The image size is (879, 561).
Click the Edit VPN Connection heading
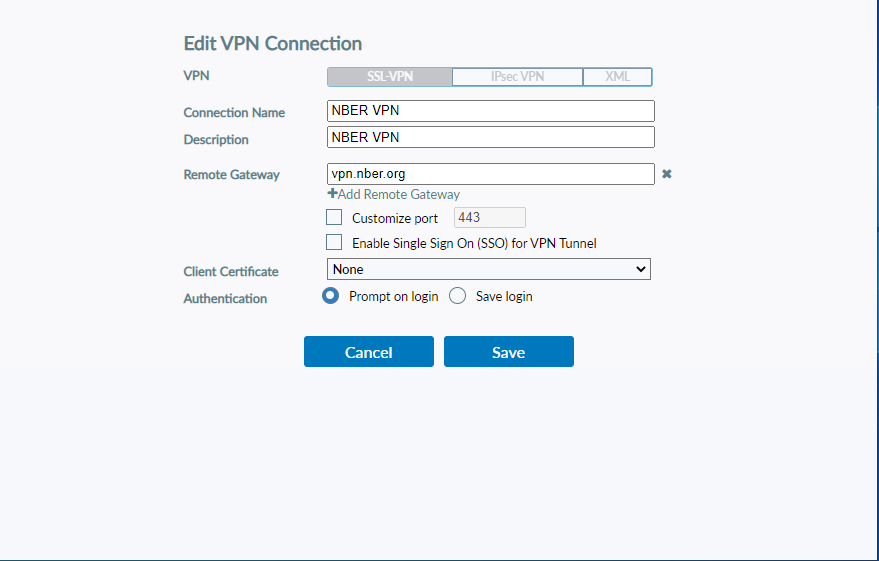(273, 44)
